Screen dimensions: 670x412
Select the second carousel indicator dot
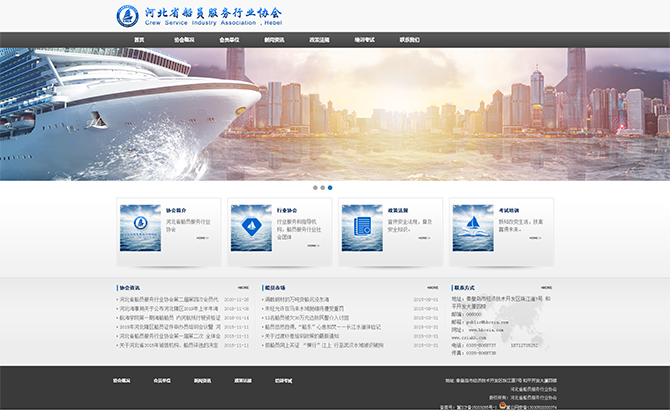click(x=322, y=187)
